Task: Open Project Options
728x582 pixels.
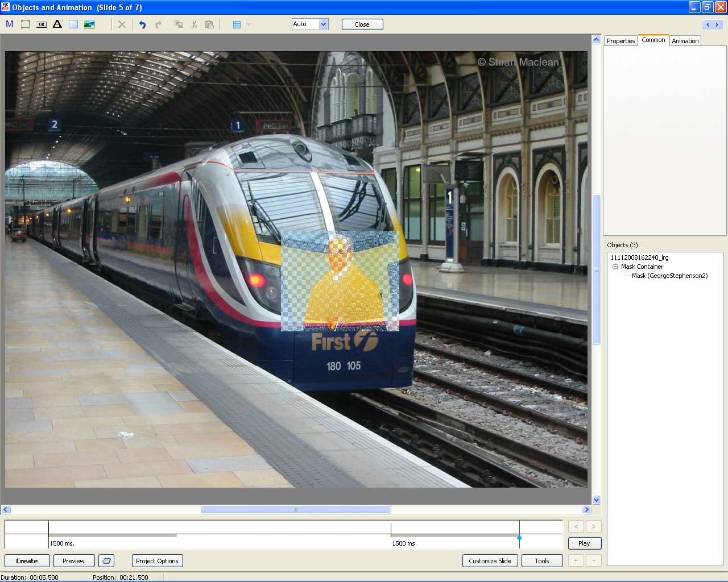Action: (157, 561)
